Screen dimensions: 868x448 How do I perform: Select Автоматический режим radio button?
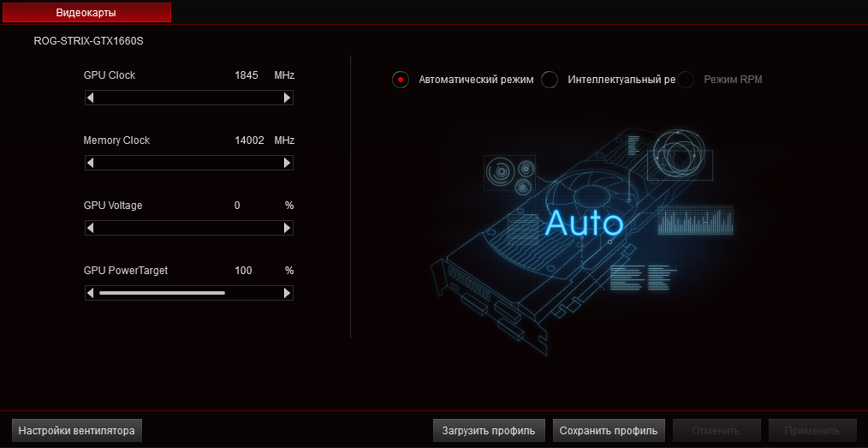point(401,80)
